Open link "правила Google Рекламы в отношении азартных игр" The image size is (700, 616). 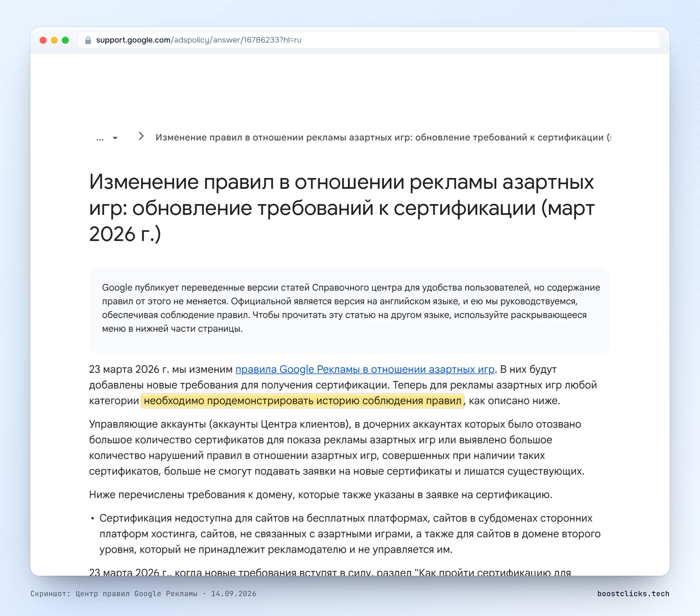click(365, 369)
